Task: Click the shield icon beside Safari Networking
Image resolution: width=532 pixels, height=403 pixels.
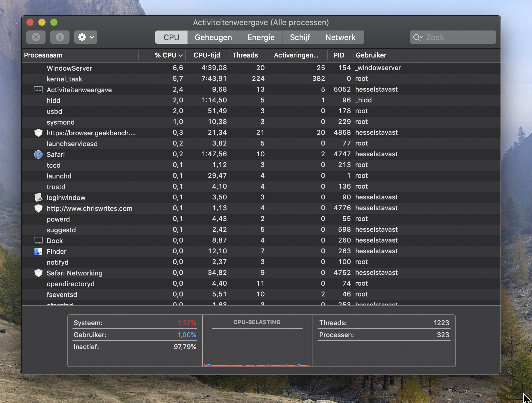Action: (x=38, y=273)
